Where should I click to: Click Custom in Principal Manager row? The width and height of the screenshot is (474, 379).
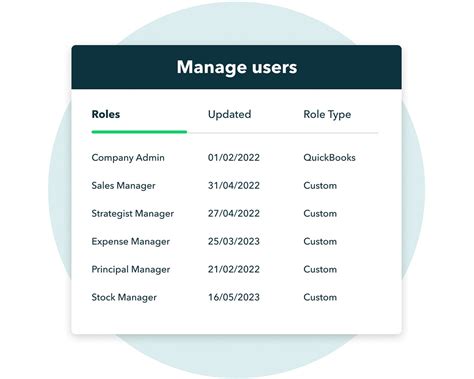(320, 269)
